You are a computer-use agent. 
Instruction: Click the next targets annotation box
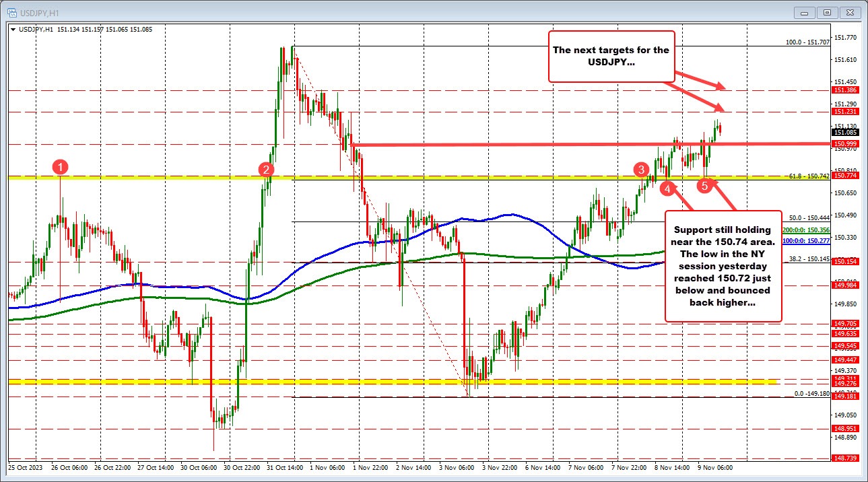tap(611, 56)
